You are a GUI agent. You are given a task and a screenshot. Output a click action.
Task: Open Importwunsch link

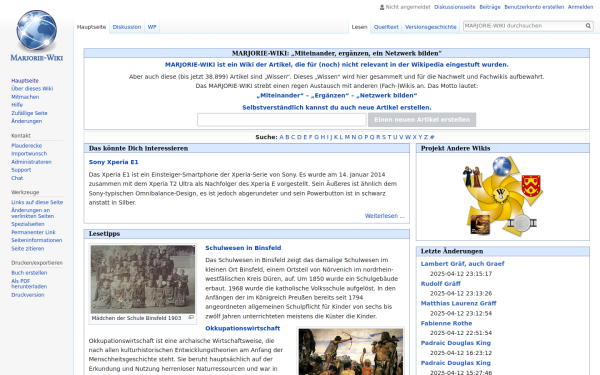[29, 153]
